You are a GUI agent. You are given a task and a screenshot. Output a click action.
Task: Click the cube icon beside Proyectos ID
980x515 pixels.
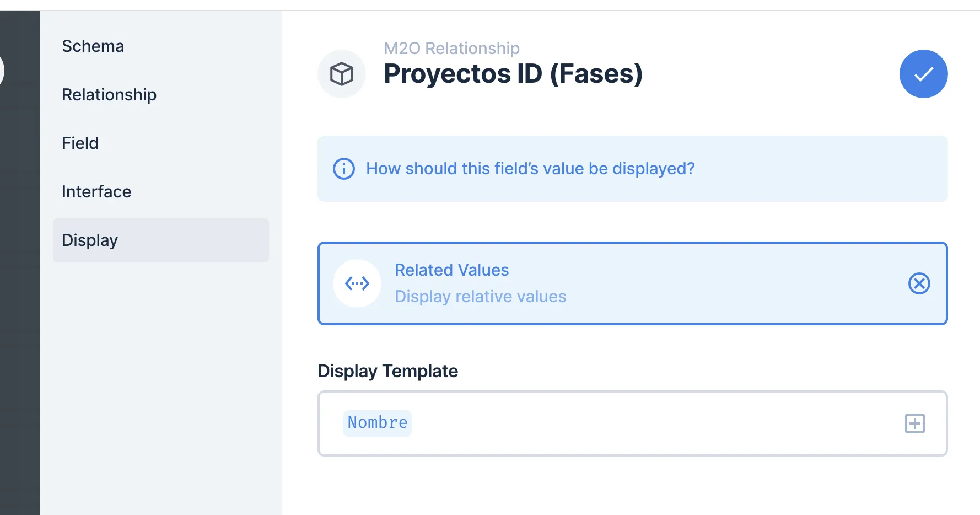[342, 74]
